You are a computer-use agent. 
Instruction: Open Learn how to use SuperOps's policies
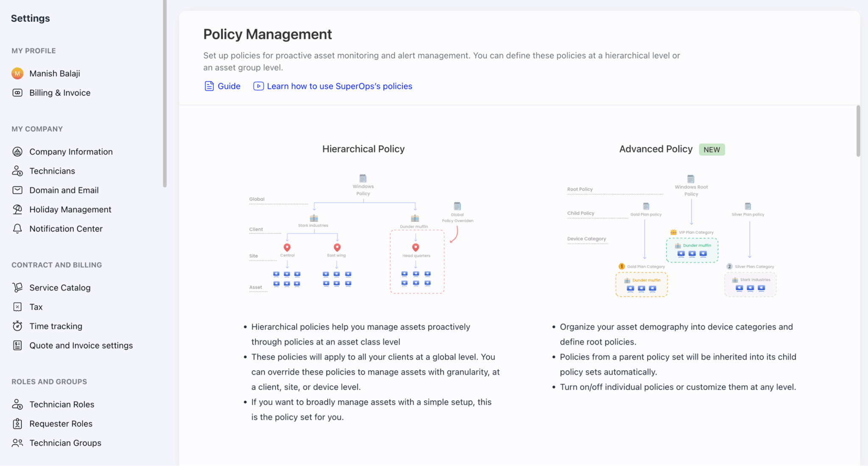[x=339, y=86]
